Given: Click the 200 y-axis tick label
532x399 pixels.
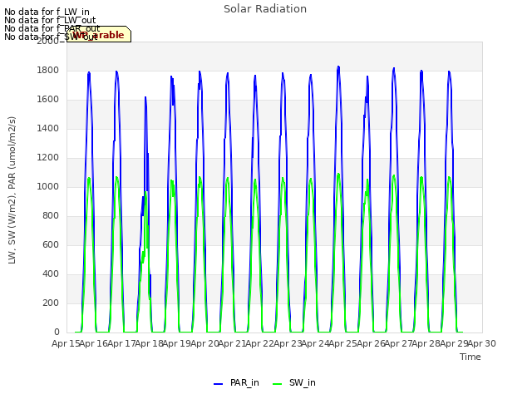Looking at the screenshot, I should 51,303.
